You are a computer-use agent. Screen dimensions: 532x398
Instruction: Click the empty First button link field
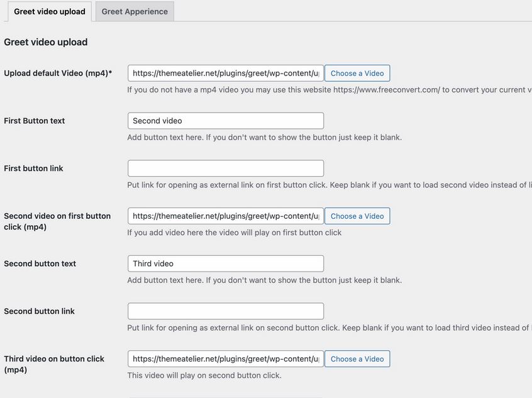226,169
